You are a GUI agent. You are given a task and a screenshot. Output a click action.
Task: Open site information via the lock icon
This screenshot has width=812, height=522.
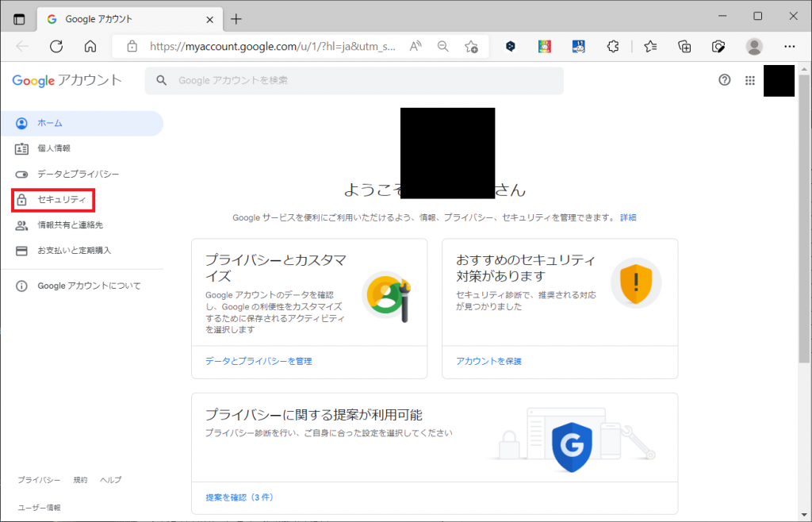(132, 46)
